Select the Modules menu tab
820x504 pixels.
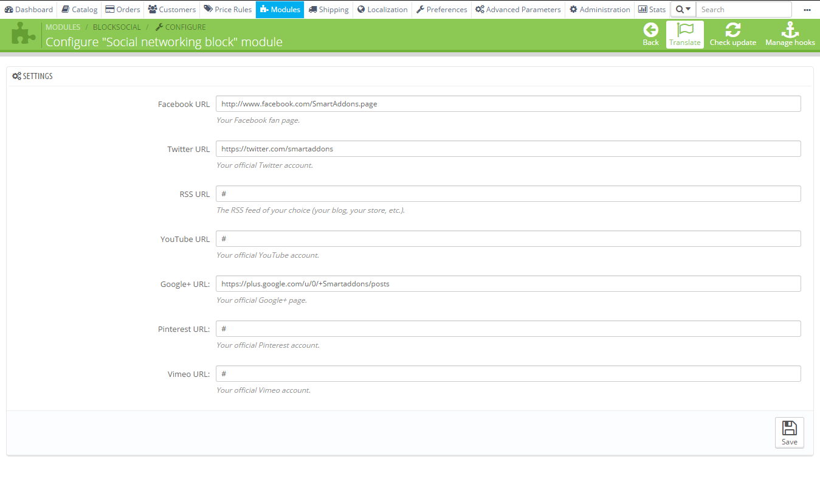click(x=280, y=9)
